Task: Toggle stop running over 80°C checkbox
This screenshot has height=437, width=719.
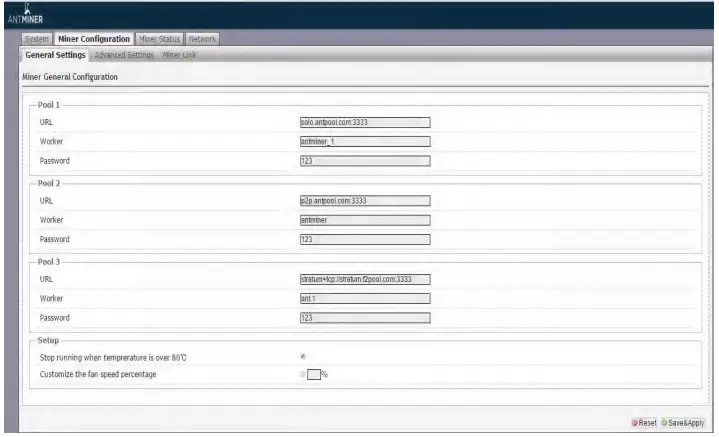Action: [303, 356]
